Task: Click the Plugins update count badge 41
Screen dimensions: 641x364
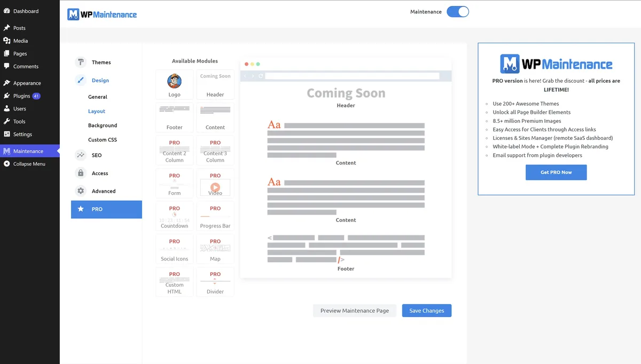Action: [36, 96]
